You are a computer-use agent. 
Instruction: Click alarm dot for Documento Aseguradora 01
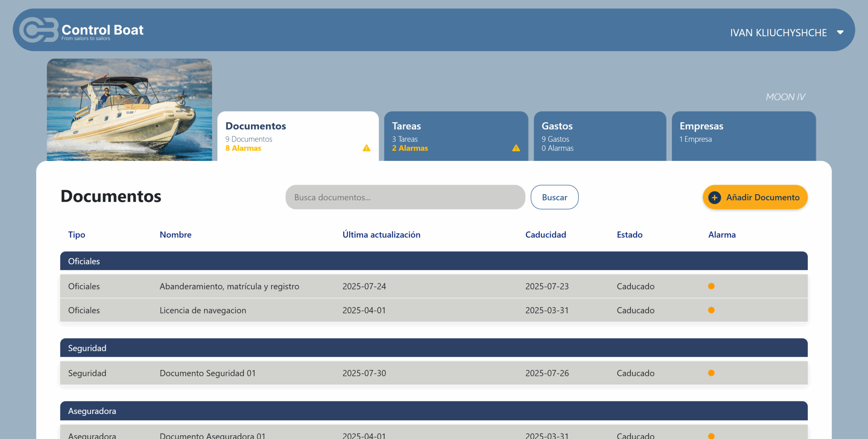coord(711,436)
